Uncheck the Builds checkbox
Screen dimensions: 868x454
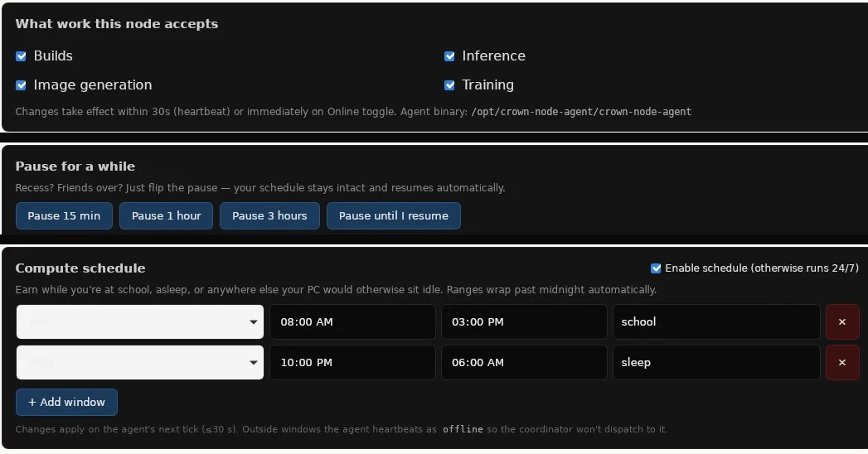[21, 56]
